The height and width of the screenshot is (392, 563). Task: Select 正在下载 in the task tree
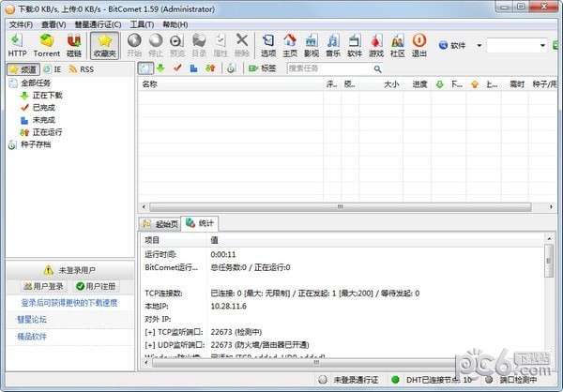47,96
